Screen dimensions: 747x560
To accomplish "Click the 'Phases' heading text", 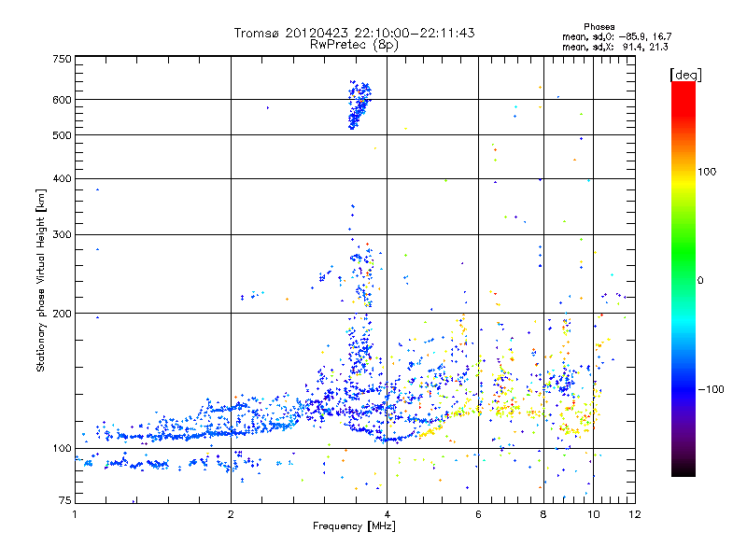I will point(599,27).
